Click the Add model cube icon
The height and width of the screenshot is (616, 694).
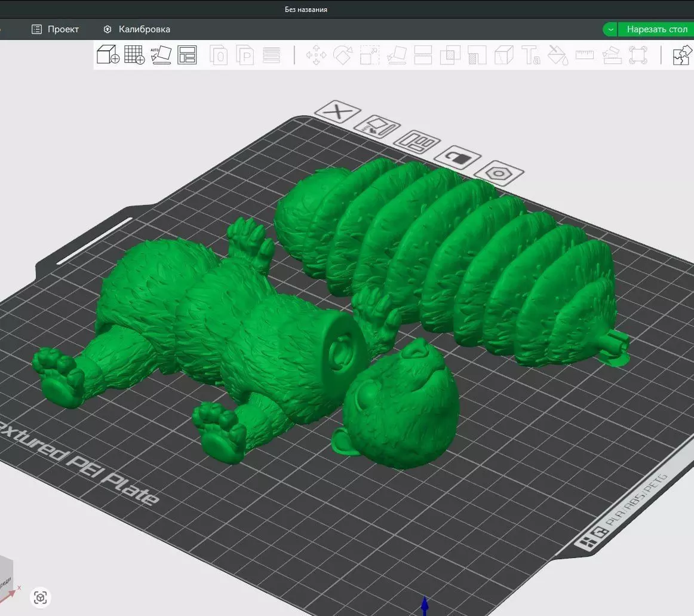(108, 55)
